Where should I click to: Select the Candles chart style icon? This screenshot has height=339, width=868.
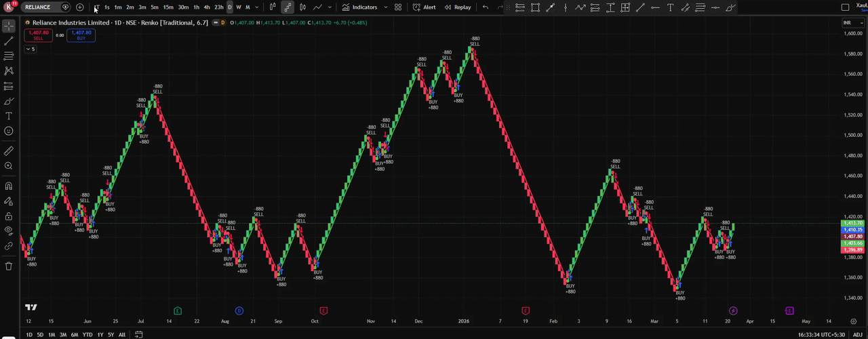click(302, 7)
